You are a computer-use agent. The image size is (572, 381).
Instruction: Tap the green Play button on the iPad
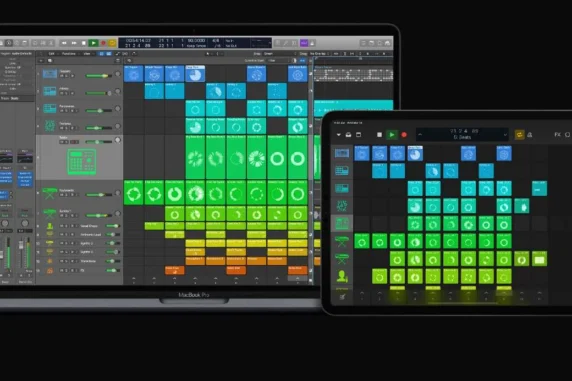pyautogui.click(x=392, y=135)
